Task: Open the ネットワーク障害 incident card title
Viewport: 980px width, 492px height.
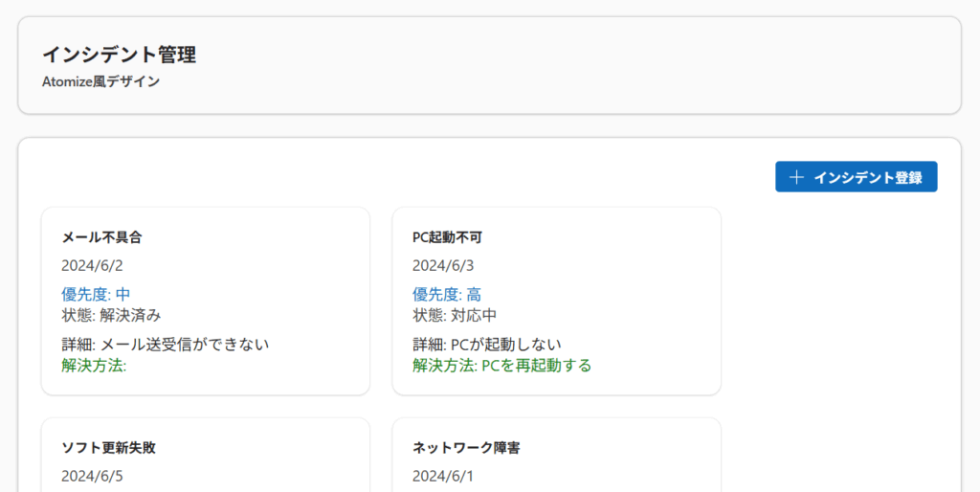Action: tap(466, 448)
